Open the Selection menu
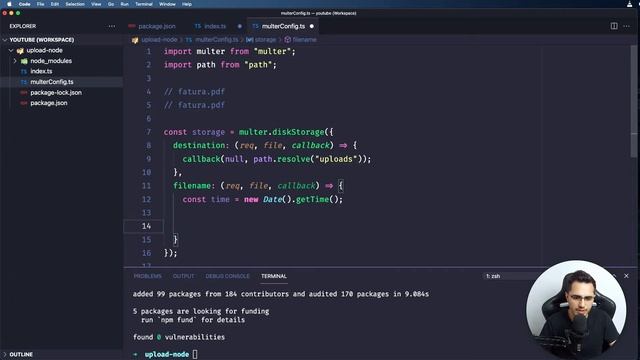The image size is (640, 360). click(x=75, y=4)
